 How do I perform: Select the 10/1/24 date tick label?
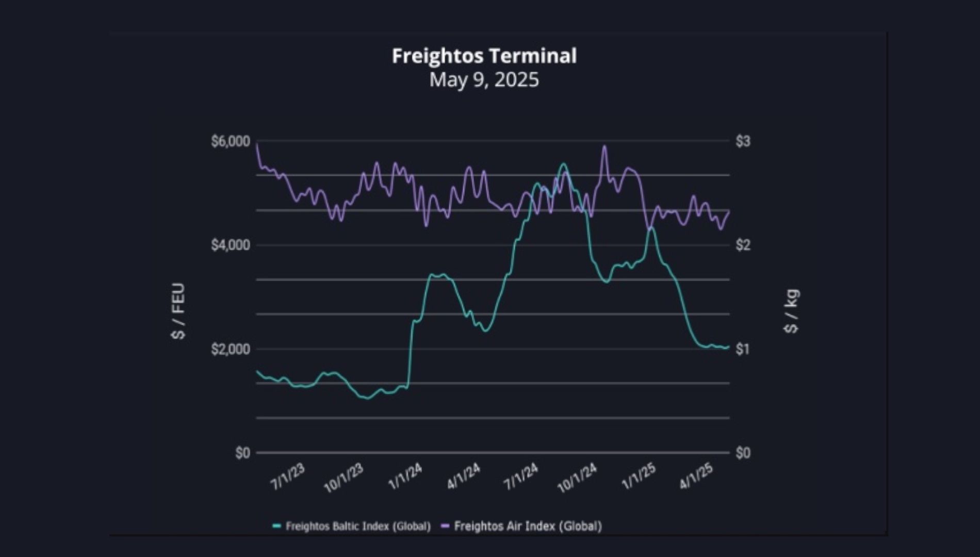578,479
